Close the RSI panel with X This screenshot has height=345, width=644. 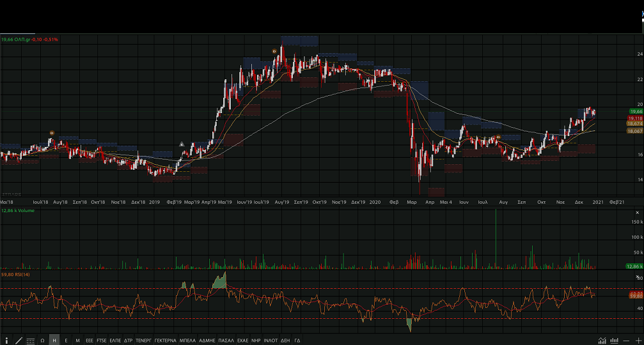(x=637, y=277)
